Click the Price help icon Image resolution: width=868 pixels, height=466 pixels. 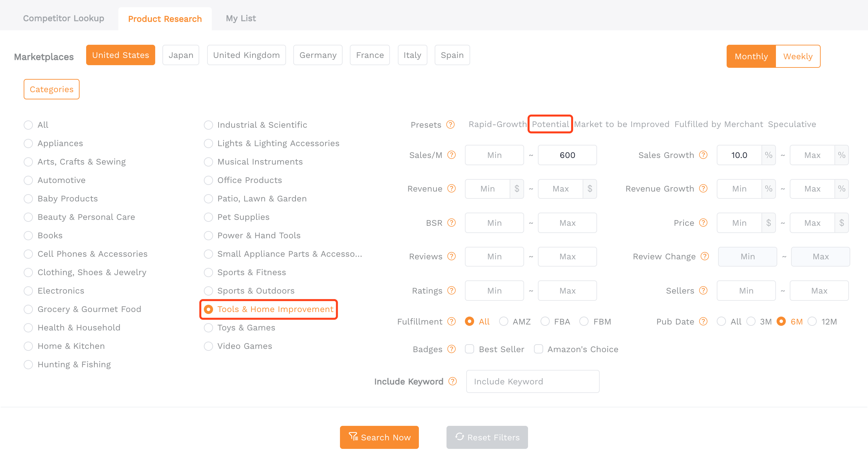(x=703, y=223)
